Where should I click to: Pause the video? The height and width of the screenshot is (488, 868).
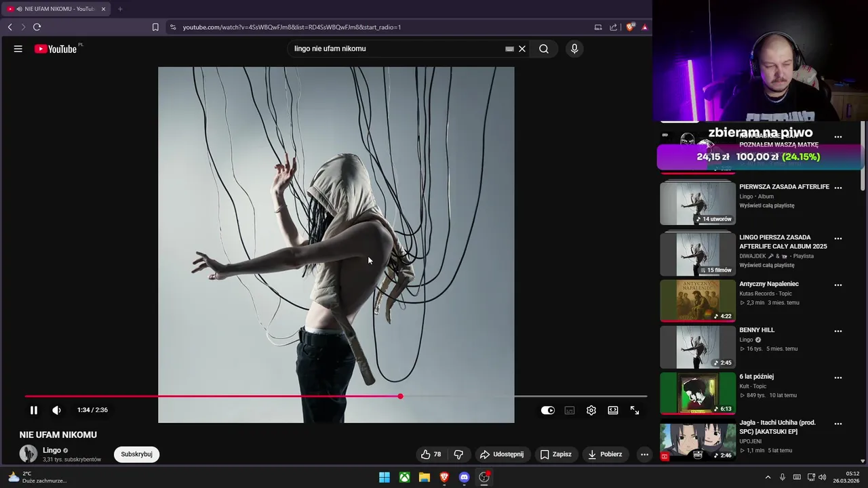click(x=33, y=410)
